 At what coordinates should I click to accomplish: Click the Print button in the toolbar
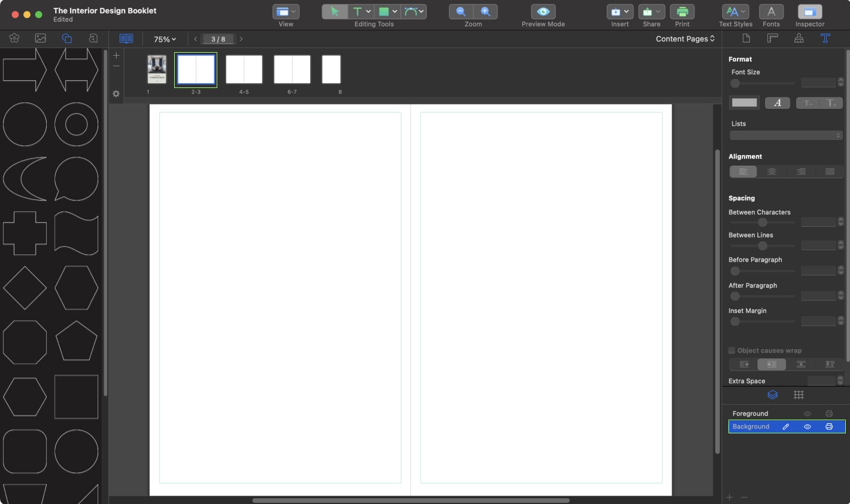tap(682, 11)
